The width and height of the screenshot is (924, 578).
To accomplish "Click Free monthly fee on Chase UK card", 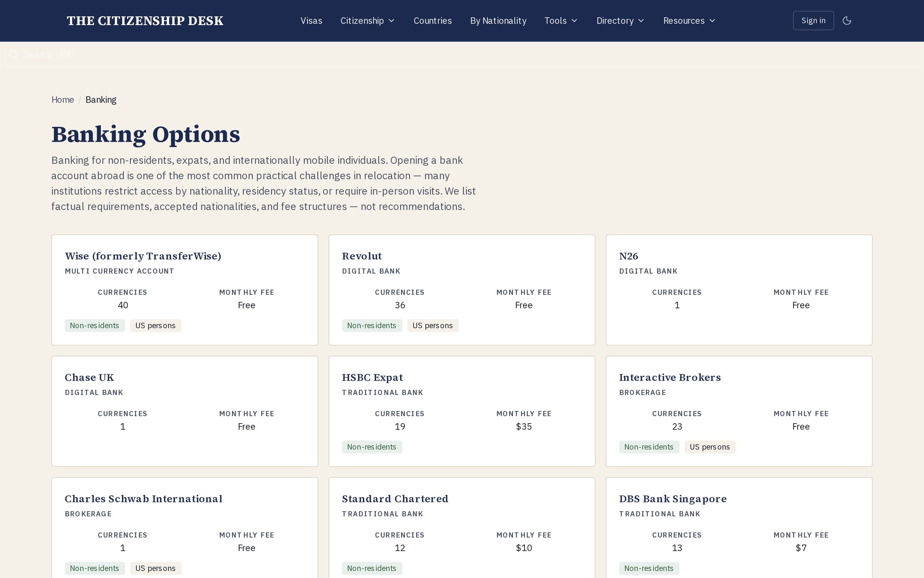I will pos(246,427).
